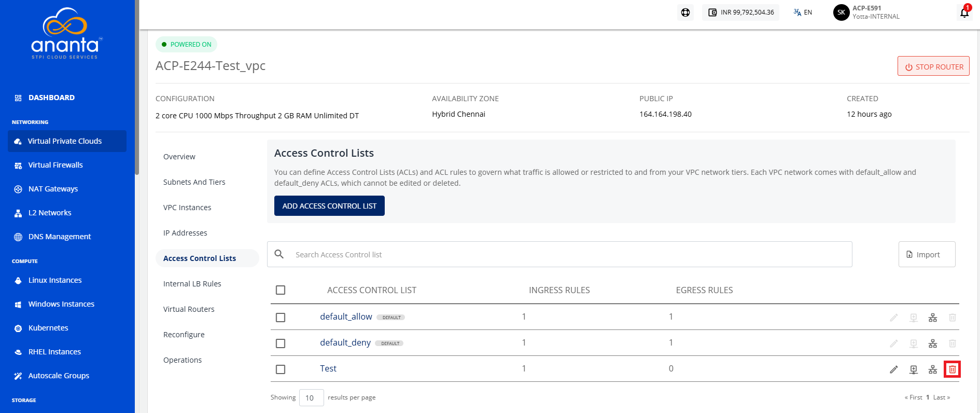Focus the Search Access Control list field

[559, 254]
